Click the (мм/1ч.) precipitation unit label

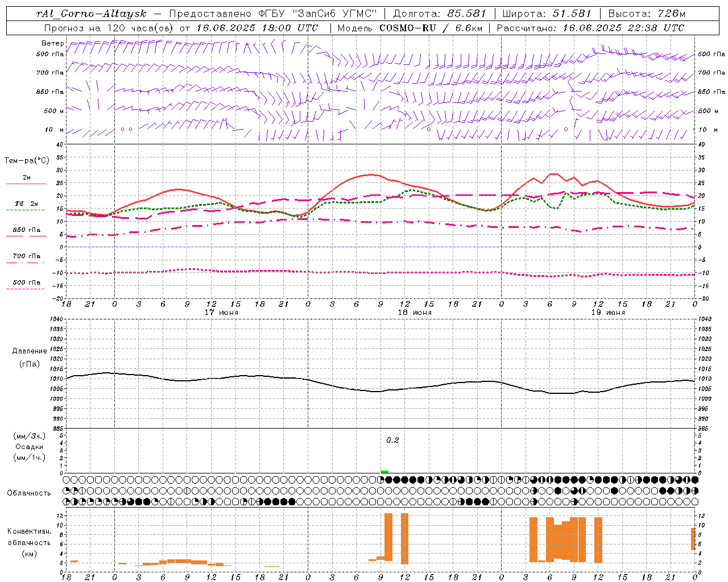pyautogui.click(x=30, y=458)
